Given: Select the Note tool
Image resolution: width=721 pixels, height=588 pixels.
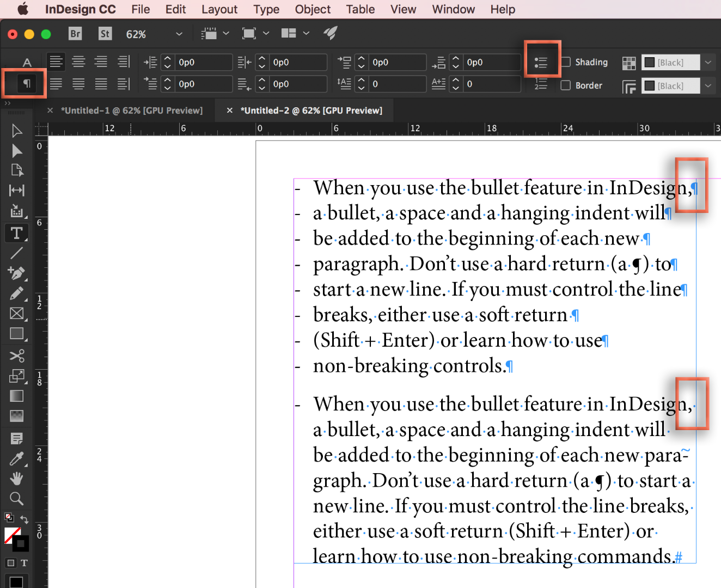Looking at the screenshot, I should pyautogui.click(x=17, y=438).
